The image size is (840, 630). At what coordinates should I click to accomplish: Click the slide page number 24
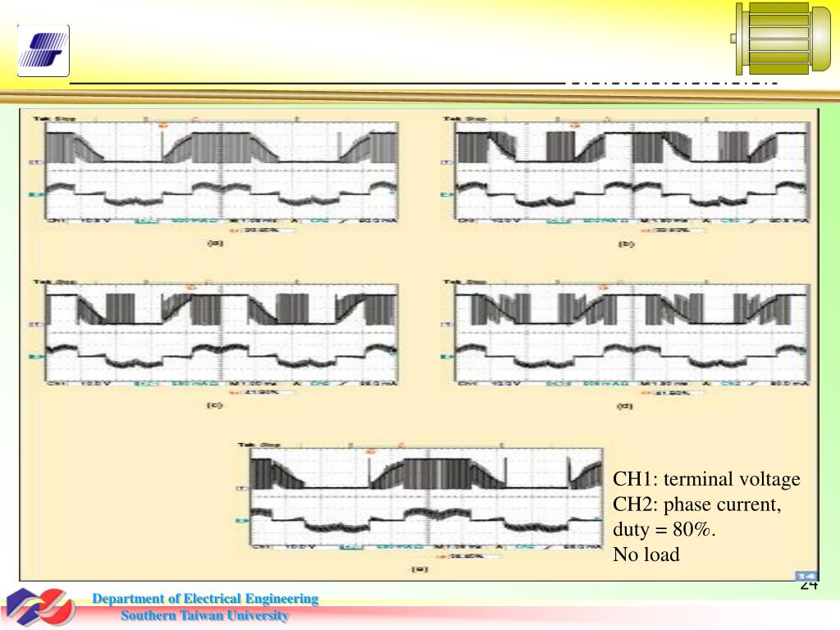click(809, 584)
